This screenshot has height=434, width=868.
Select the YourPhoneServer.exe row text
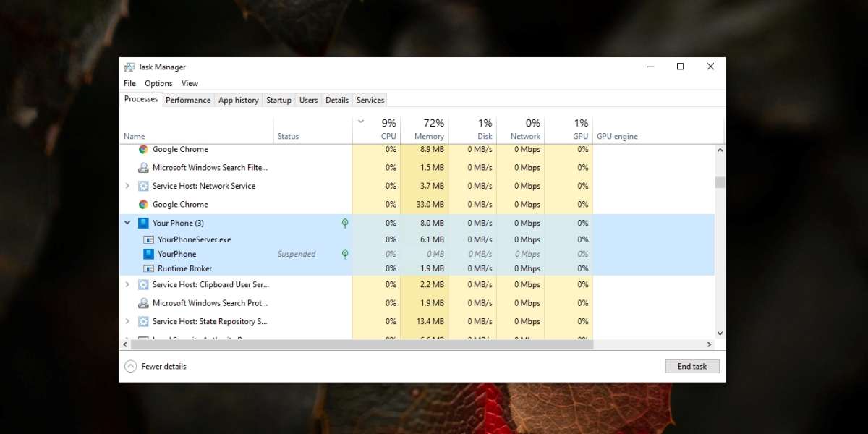[x=195, y=239]
